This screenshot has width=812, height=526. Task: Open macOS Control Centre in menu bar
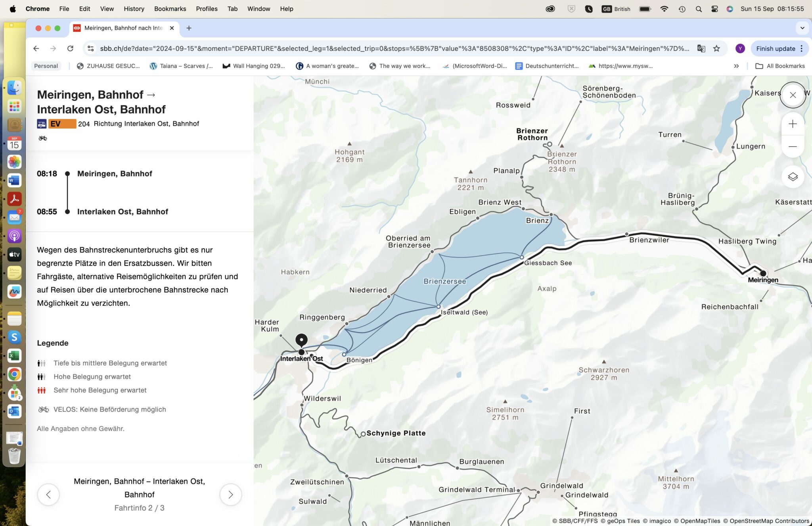714,9
